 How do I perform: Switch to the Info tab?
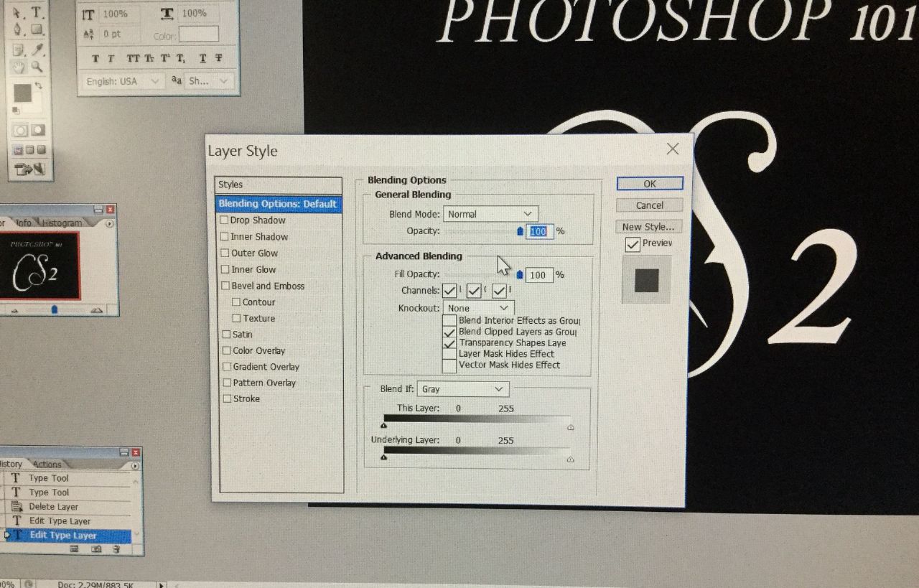(24, 223)
